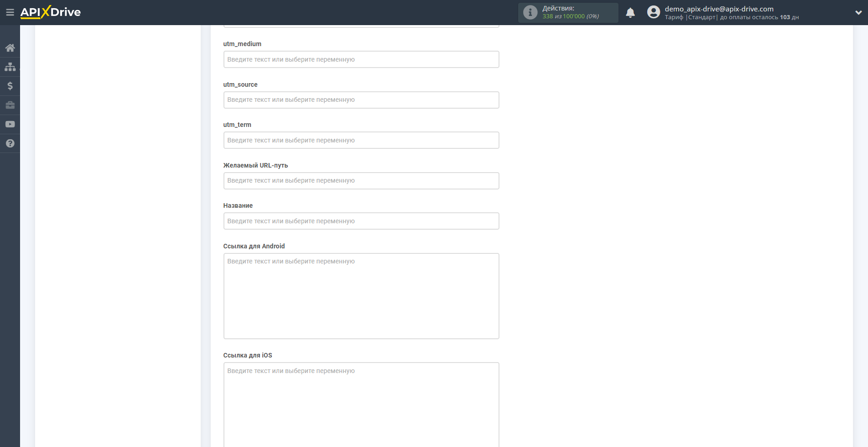Open help question mark icon

[x=10, y=143]
